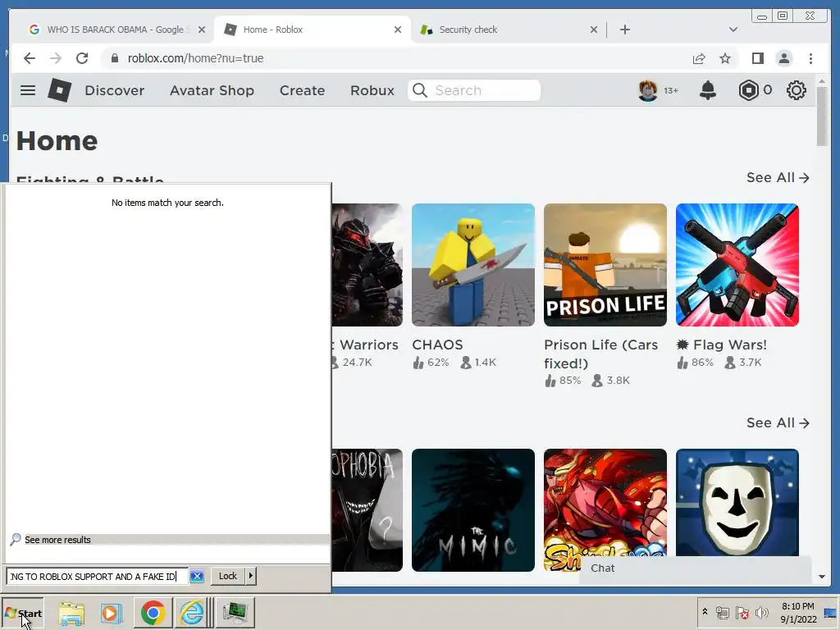This screenshot has height=630, width=840.
Task: Open Roblox settings gear
Action: (x=796, y=90)
